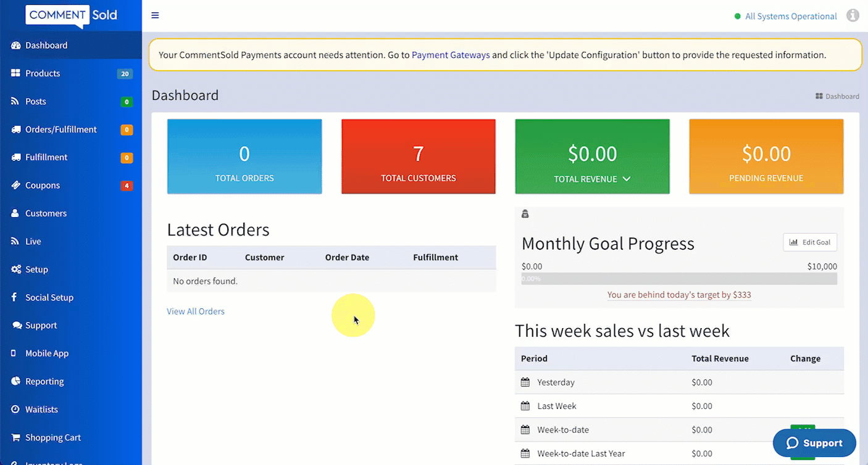Viewport: 868px width, 465px height.
Task: Click the info icon at top right
Action: click(x=853, y=16)
